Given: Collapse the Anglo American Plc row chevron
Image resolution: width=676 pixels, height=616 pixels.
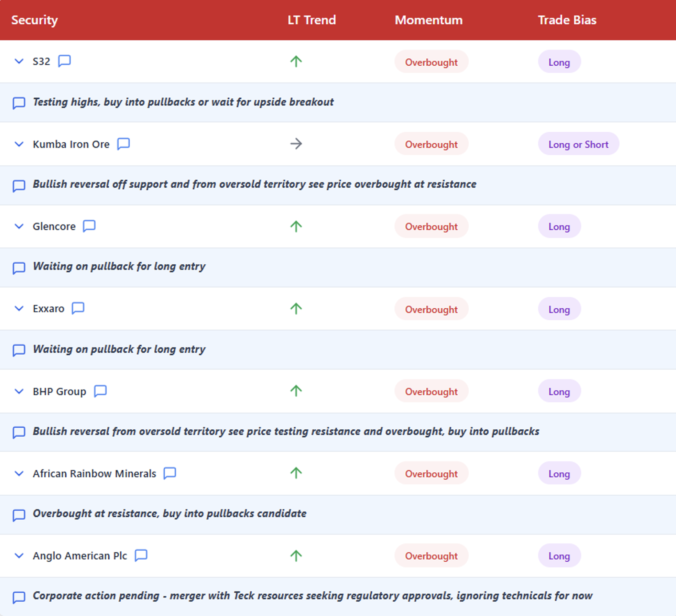Looking at the screenshot, I should 19,555.
